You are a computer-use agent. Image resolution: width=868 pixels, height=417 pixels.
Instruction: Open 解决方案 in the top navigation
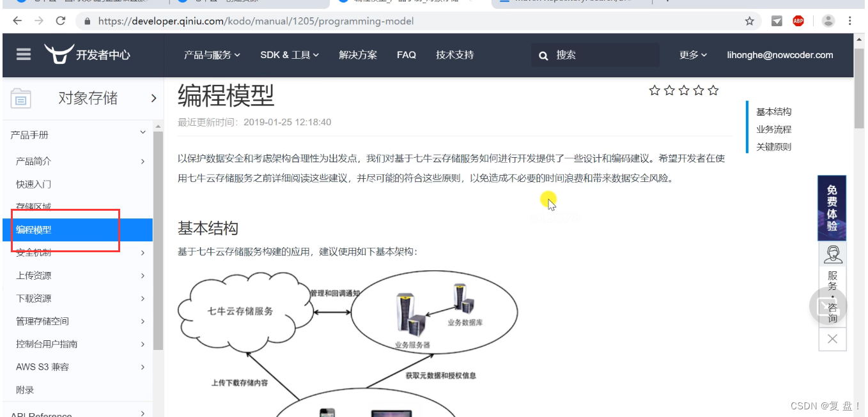[358, 55]
